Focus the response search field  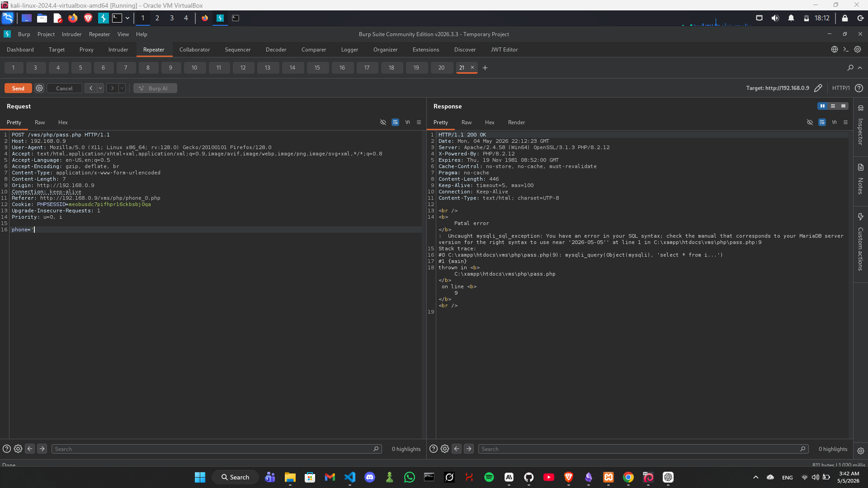pos(643,449)
